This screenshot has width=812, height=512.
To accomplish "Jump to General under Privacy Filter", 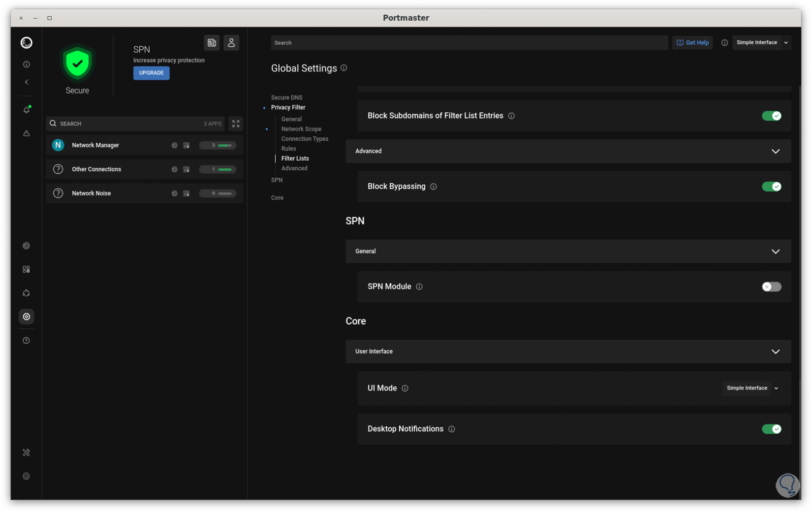I will tap(292, 119).
